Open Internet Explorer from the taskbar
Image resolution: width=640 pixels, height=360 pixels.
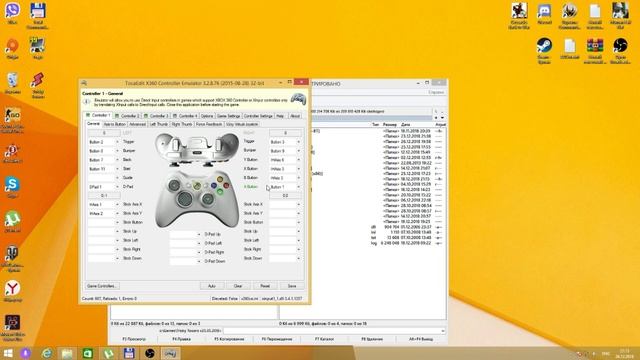[47, 353]
